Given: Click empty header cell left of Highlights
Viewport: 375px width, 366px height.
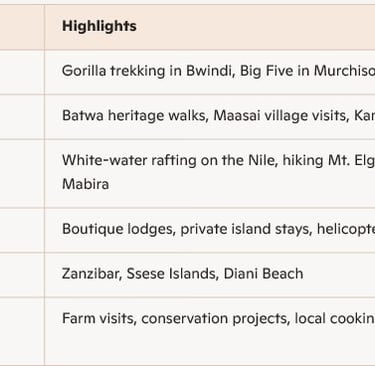Looking at the screenshot, I should 22,27.
